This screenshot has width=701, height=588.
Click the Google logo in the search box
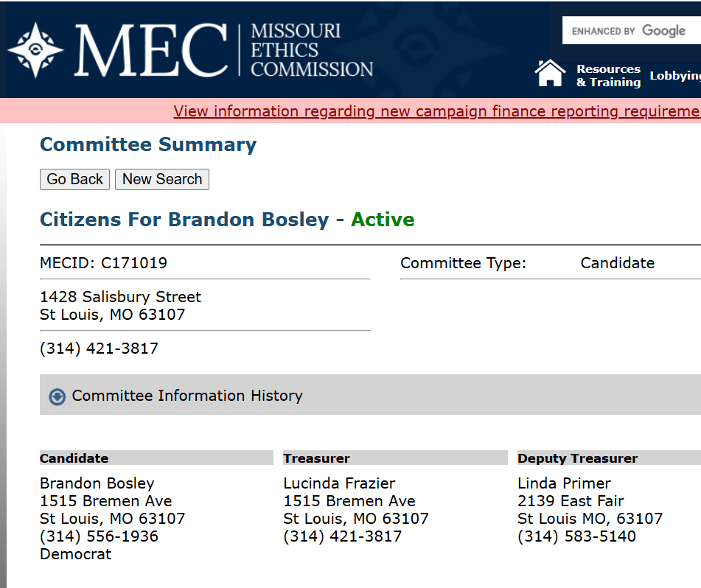(x=663, y=30)
